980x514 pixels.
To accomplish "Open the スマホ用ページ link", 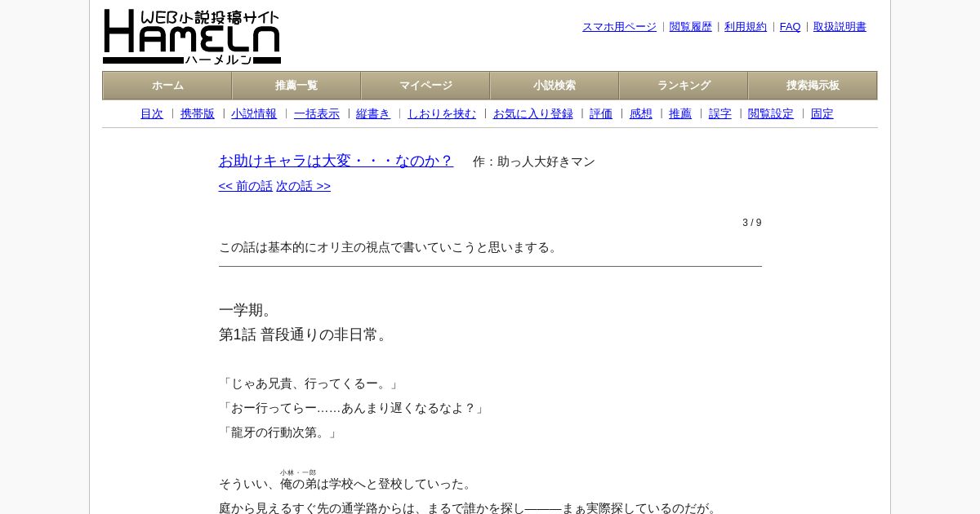I will coord(619,27).
